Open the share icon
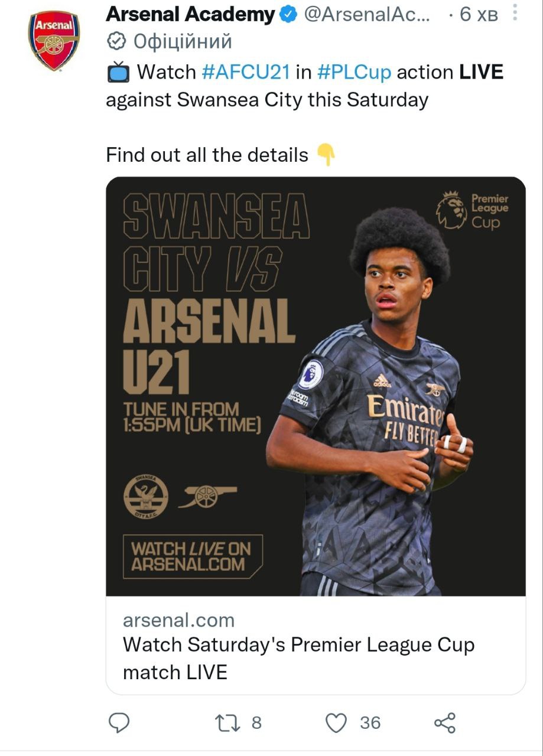This screenshot has height=756, width=543. (x=444, y=722)
